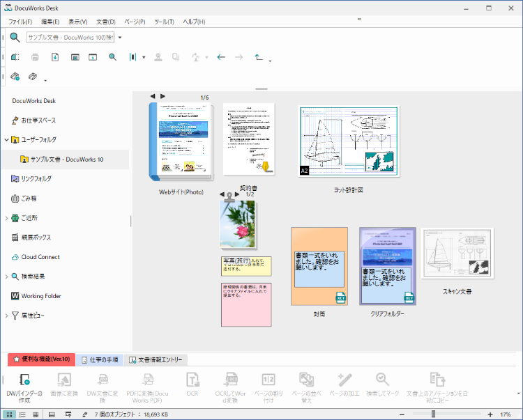523x420 pixels.
Task: Click 文書上のアノテーションを白紙にコピー icon
Action: pyautogui.click(x=437, y=380)
